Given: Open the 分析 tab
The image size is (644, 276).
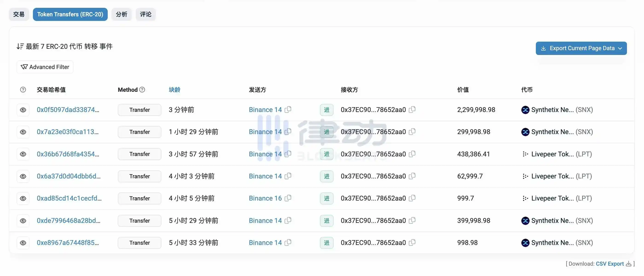Looking at the screenshot, I should pyautogui.click(x=122, y=14).
